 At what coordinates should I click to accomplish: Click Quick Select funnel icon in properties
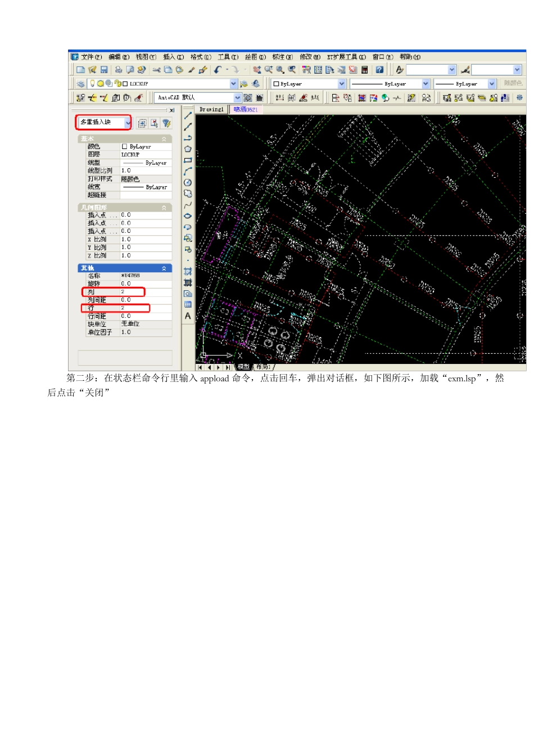click(166, 123)
